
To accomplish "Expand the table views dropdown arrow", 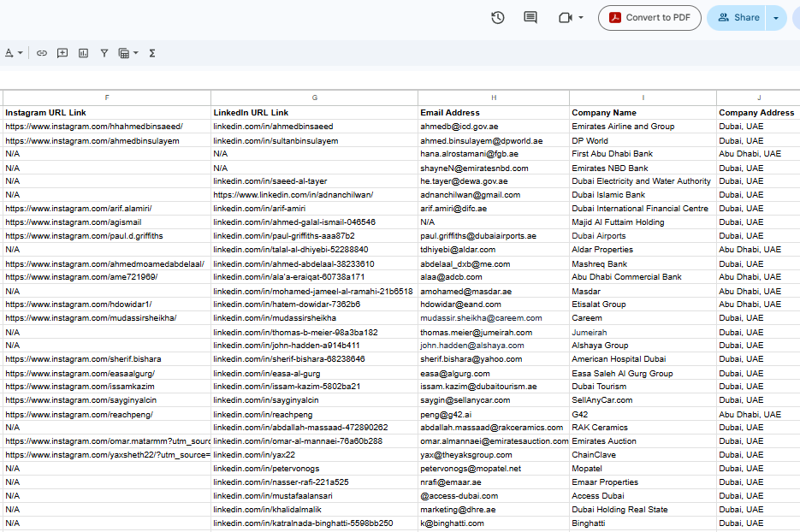I will pos(136,53).
